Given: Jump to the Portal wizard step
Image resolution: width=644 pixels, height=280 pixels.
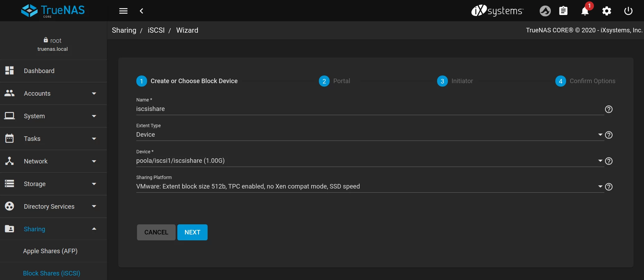Looking at the screenshot, I should tap(335, 81).
